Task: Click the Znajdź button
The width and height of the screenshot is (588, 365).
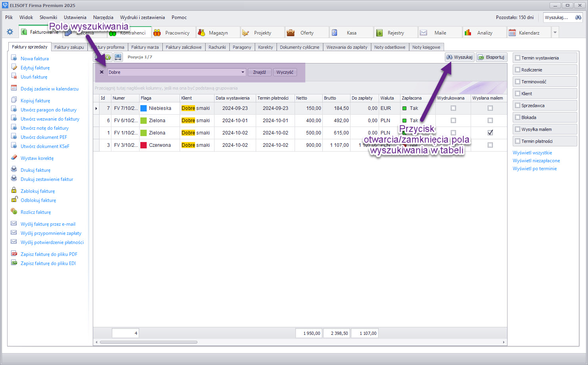Action: [x=260, y=72]
